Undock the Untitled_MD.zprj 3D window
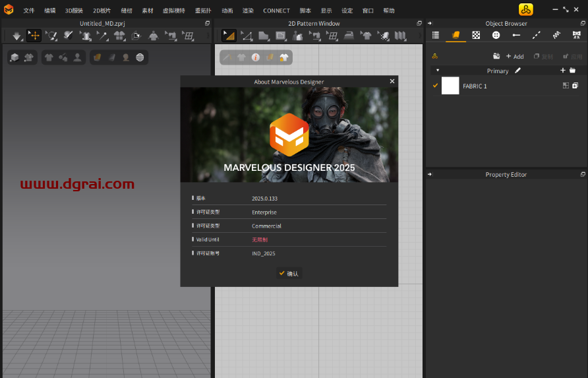The width and height of the screenshot is (588, 378). click(x=207, y=23)
